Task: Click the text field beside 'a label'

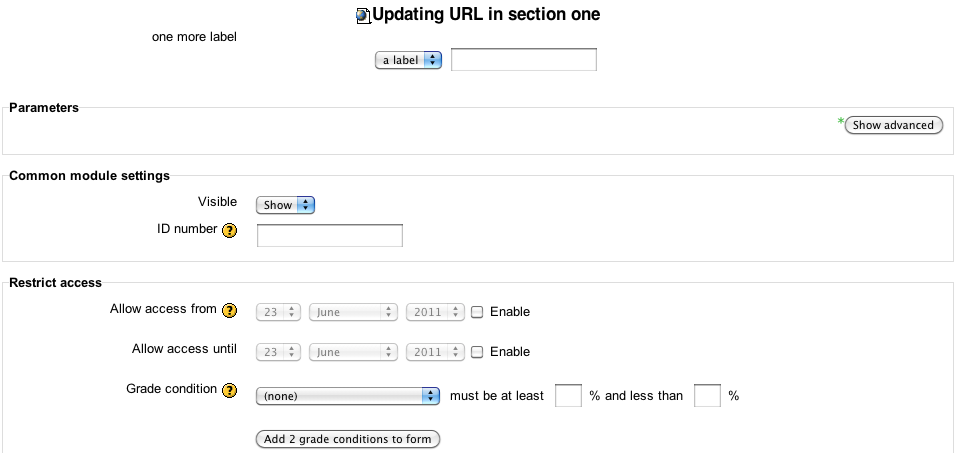Action: coord(524,60)
